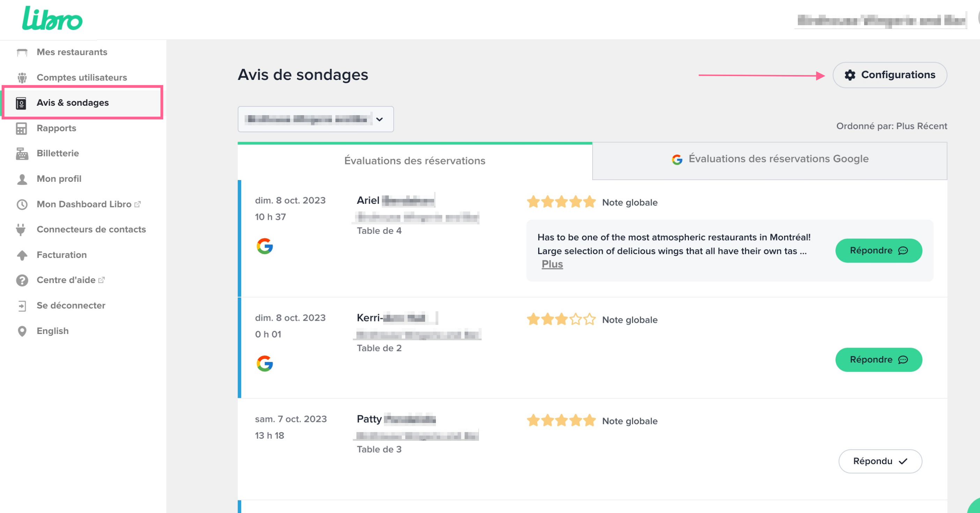Click Répondre on Ariel's review
Viewport: 980px width, 513px height.
pos(878,251)
